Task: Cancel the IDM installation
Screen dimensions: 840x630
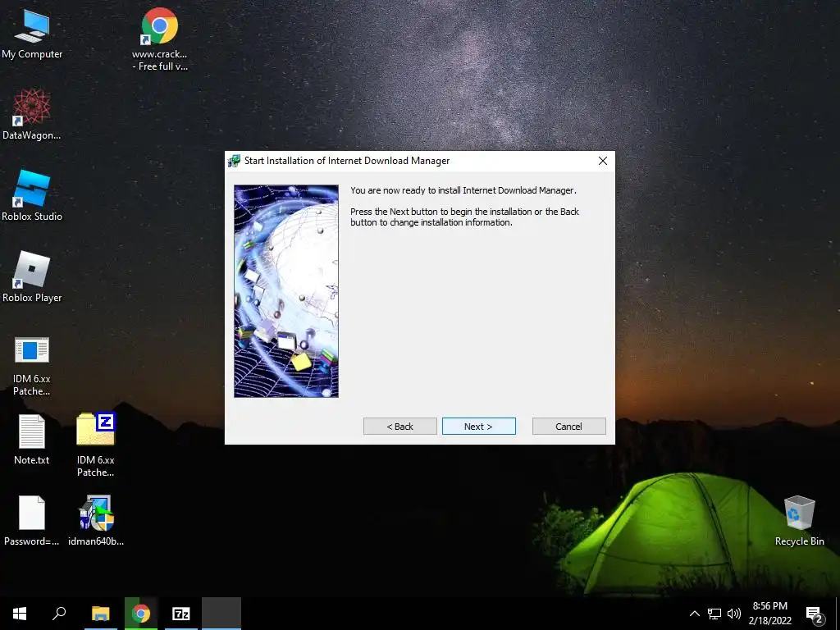Action: pyautogui.click(x=568, y=427)
